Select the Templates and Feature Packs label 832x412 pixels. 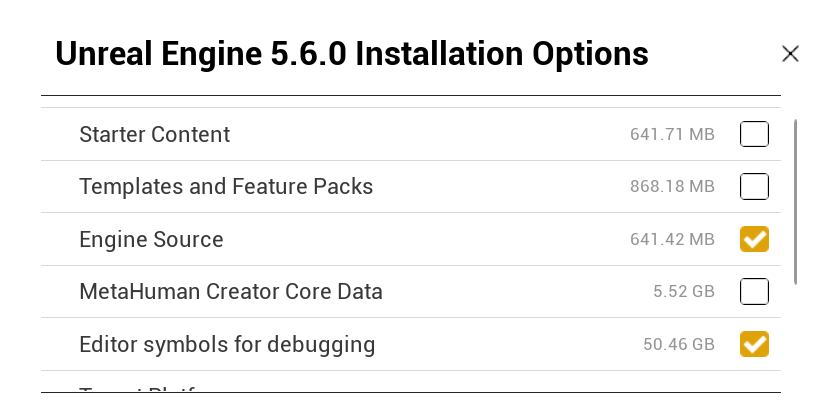pyautogui.click(x=226, y=187)
